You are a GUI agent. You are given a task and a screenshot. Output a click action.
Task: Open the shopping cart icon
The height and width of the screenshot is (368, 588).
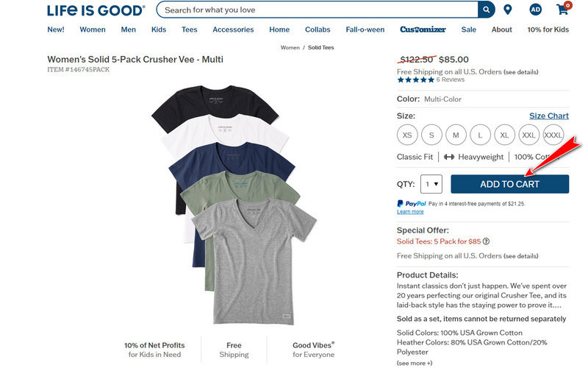(563, 10)
